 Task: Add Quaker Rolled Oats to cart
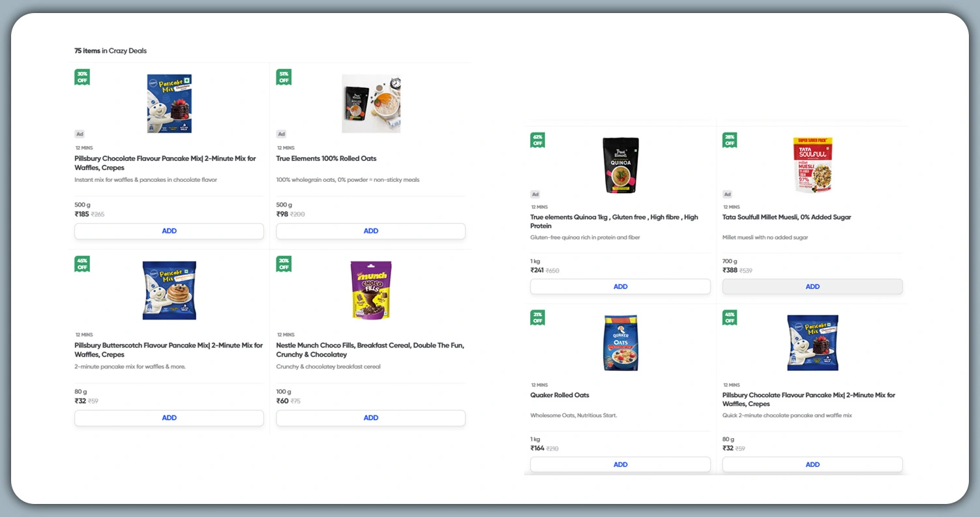620,464
